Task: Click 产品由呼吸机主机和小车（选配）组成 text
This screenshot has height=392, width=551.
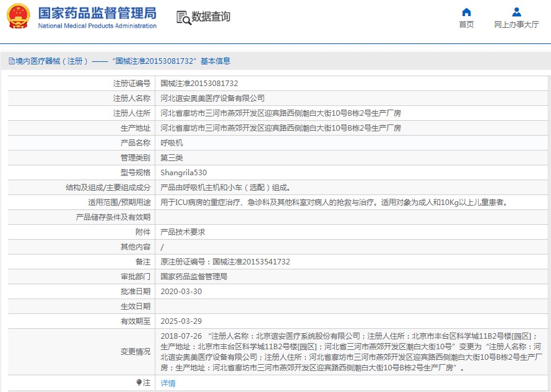Action: pos(225,188)
